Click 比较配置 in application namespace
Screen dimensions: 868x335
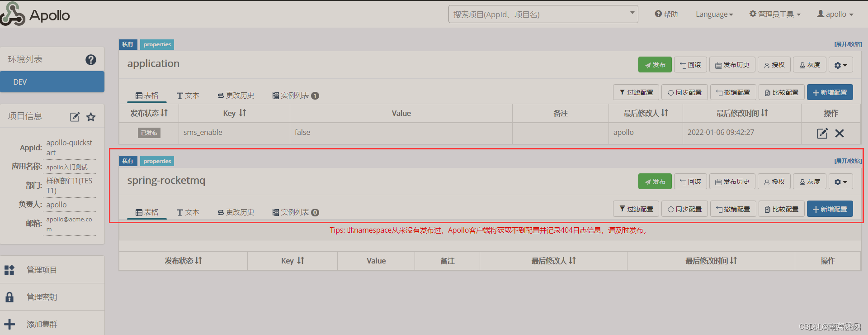coord(781,92)
